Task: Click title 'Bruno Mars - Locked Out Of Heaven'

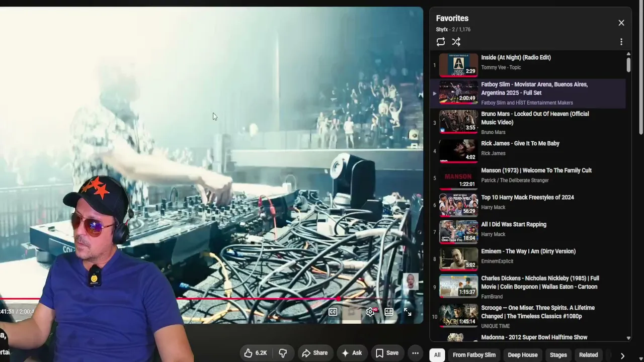Action: (535, 118)
